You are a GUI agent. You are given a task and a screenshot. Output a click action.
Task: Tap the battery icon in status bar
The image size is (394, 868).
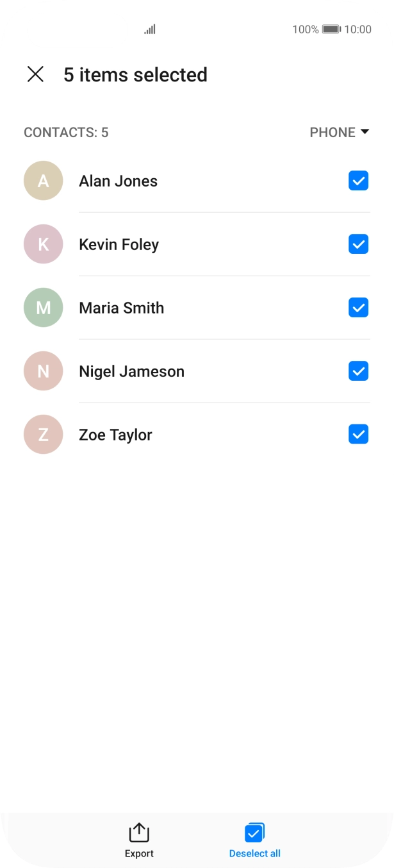click(x=331, y=29)
